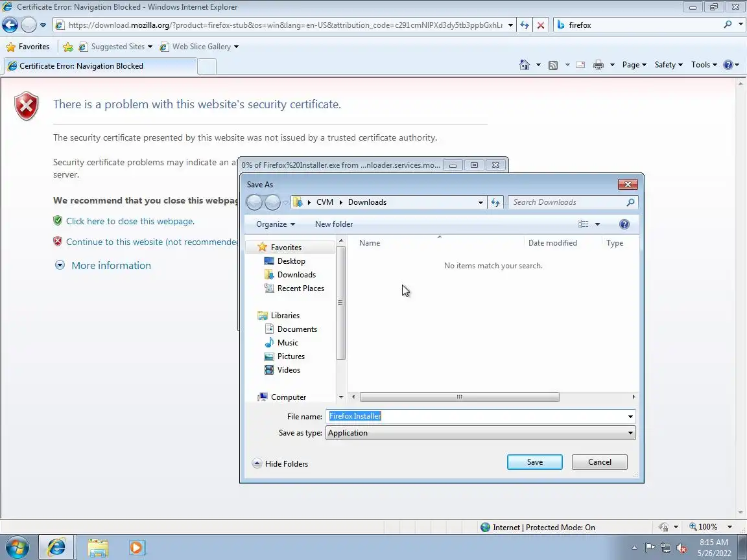
Task: Click Add to Favorites Bar star icon
Action: tap(68, 47)
